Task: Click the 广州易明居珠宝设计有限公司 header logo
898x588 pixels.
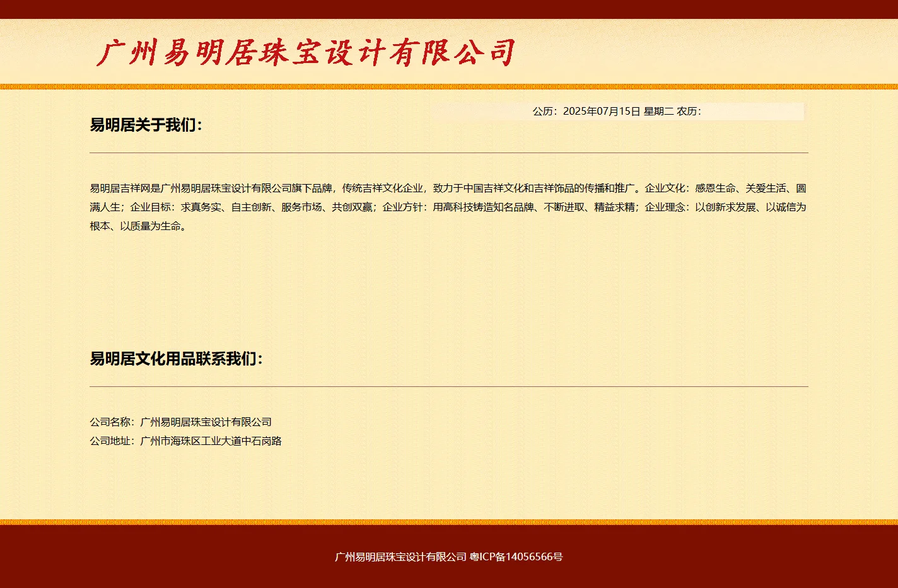Action: click(306, 52)
